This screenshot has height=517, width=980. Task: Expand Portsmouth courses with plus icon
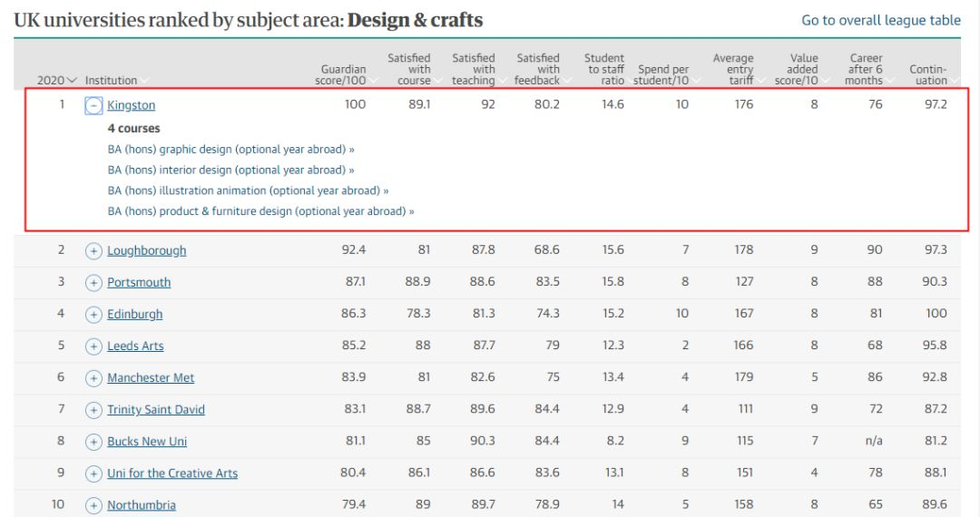93,283
